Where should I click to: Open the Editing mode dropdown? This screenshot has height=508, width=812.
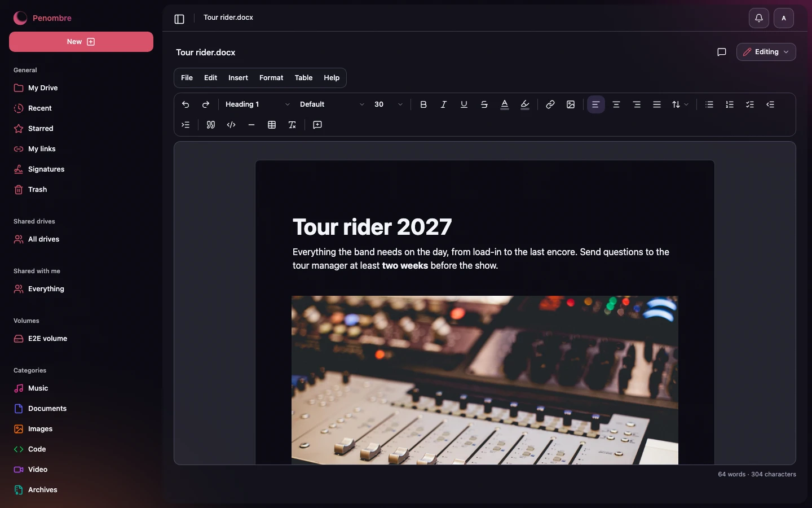point(766,52)
